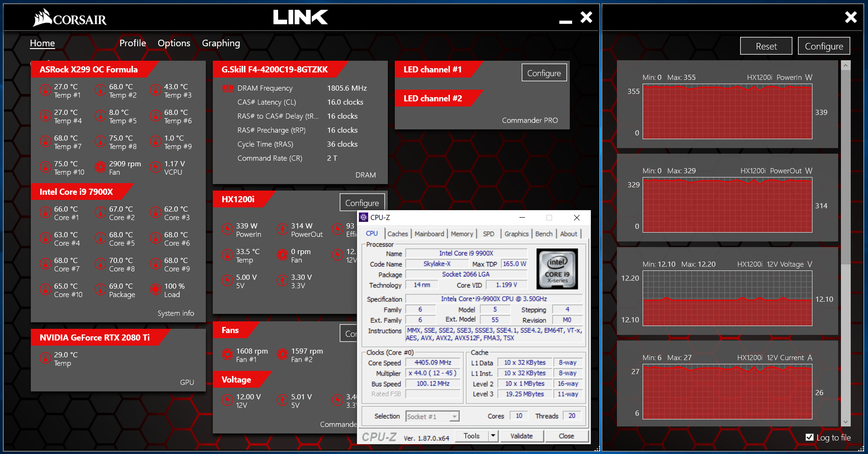Switch to Graphics tab in CPU-Z
Viewport: 868px width, 454px height.
coord(517,234)
